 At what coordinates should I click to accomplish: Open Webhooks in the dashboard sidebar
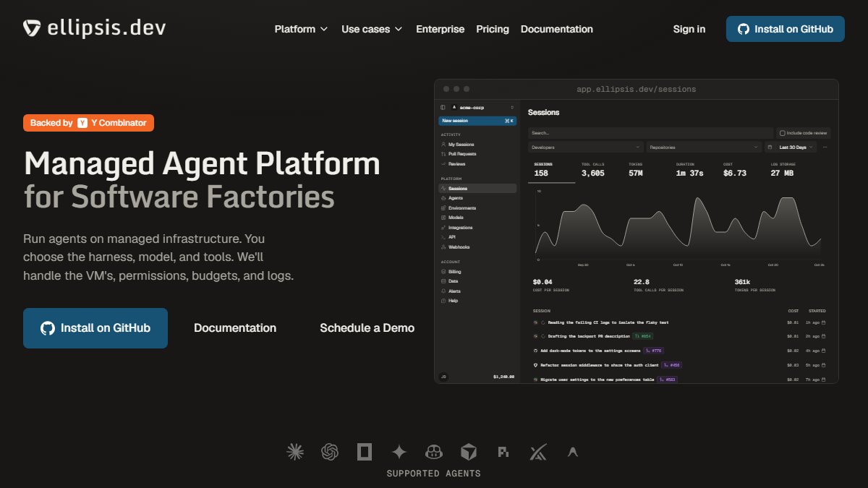459,247
